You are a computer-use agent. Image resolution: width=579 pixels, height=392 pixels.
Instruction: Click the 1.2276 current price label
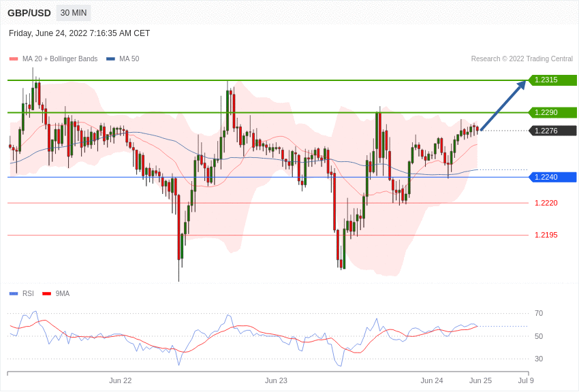(x=553, y=131)
